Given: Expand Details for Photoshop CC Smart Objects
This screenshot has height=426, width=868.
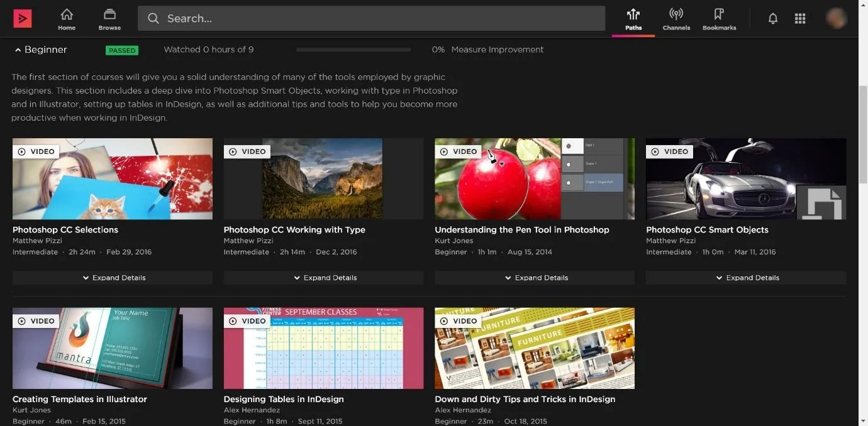Looking at the screenshot, I should pyautogui.click(x=746, y=278).
